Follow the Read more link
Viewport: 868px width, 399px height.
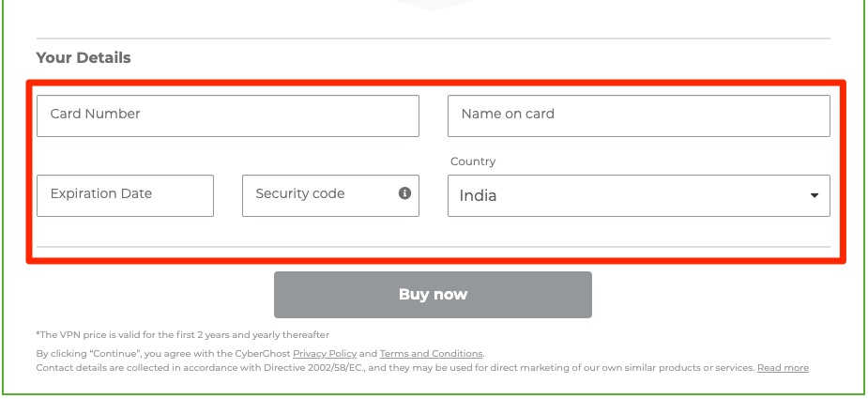[x=783, y=368]
